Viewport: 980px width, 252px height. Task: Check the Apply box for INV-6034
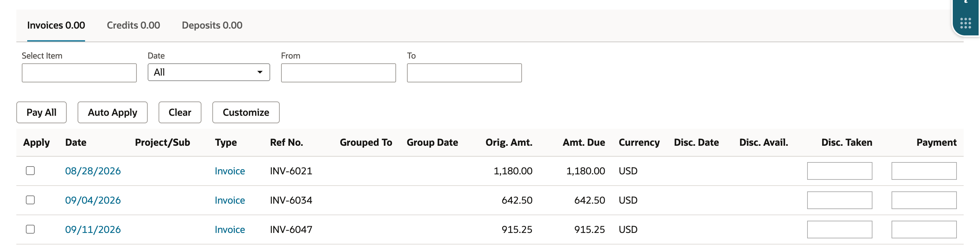pos(30,200)
